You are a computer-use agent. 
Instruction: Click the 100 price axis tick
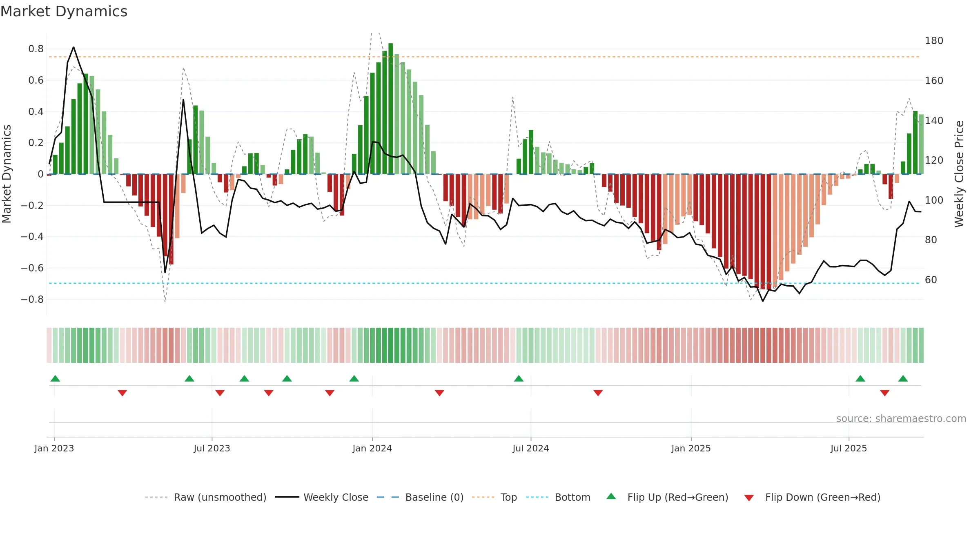(934, 200)
